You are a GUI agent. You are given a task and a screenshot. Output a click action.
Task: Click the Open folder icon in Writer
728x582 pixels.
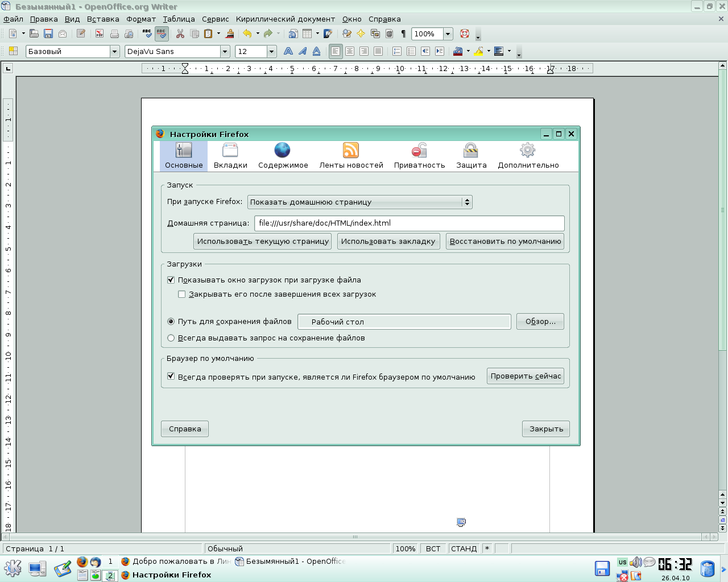coord(34,34)
